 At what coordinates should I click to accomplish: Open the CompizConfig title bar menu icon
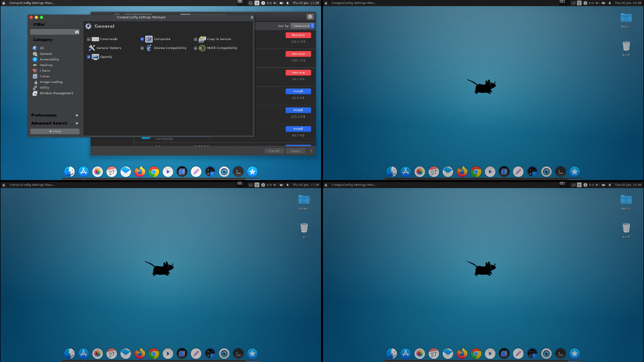coord(252,17)
